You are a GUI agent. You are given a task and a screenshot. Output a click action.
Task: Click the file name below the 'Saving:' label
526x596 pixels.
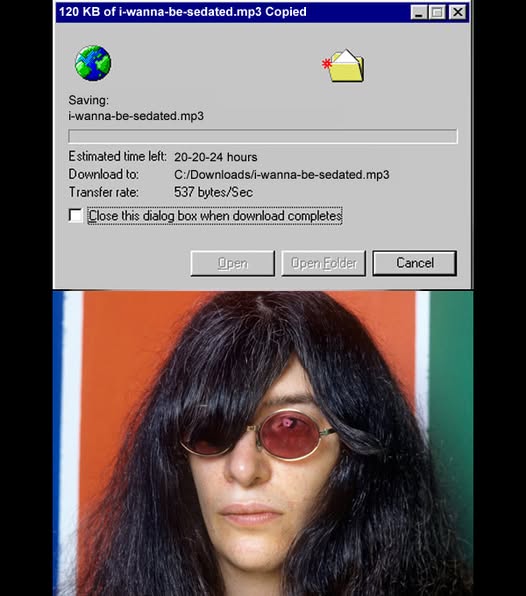click(136, 116)
